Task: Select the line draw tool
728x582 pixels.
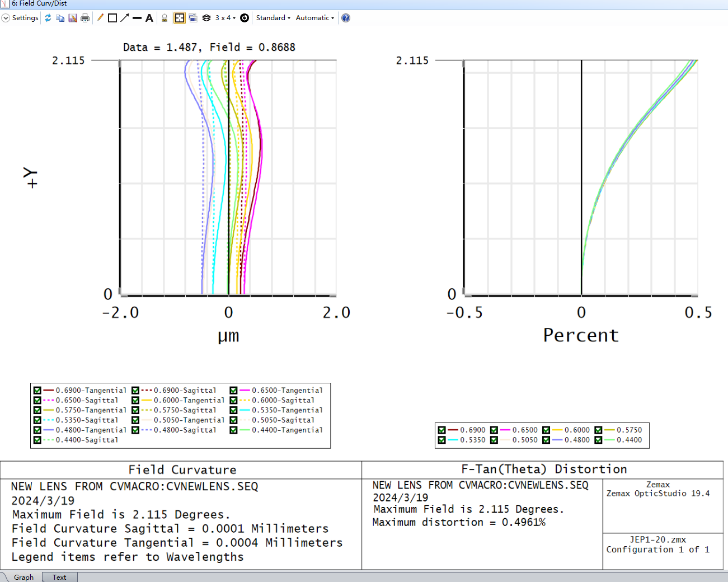Action: 137,18
